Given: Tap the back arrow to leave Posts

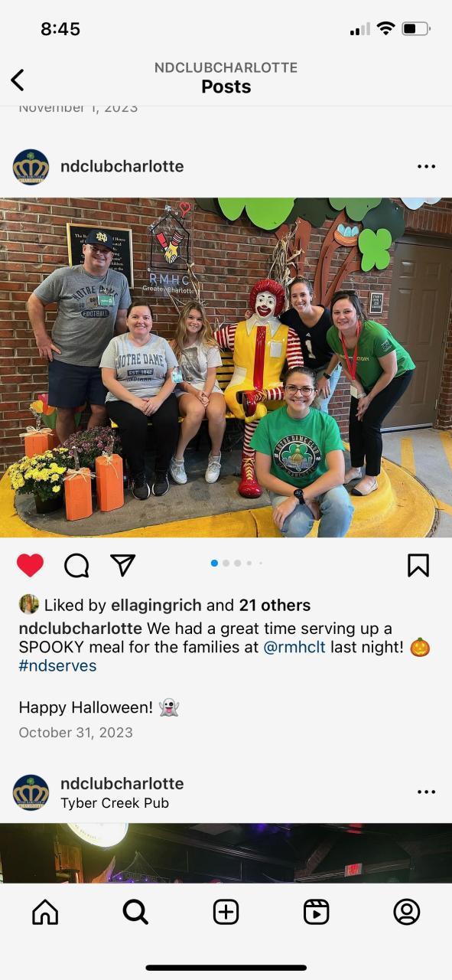Looking at the screenshot, I should 17,80.
